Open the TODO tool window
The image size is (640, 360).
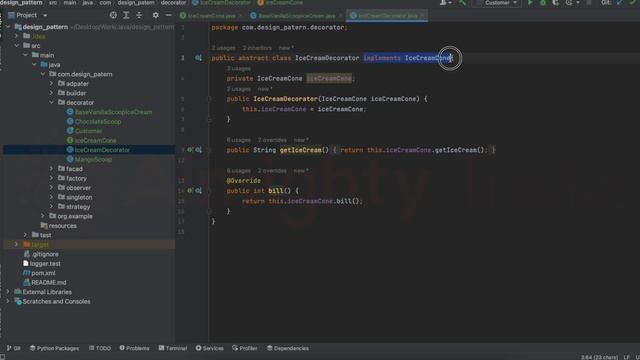100,348
